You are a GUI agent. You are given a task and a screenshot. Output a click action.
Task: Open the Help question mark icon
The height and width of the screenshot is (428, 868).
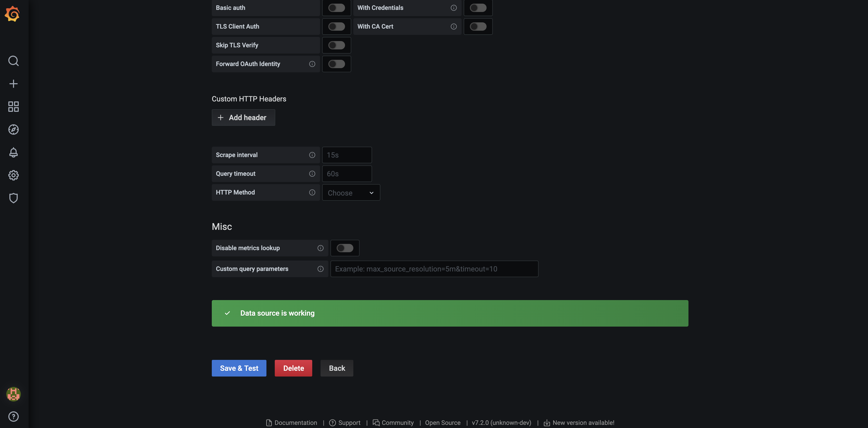coord(13,417)
